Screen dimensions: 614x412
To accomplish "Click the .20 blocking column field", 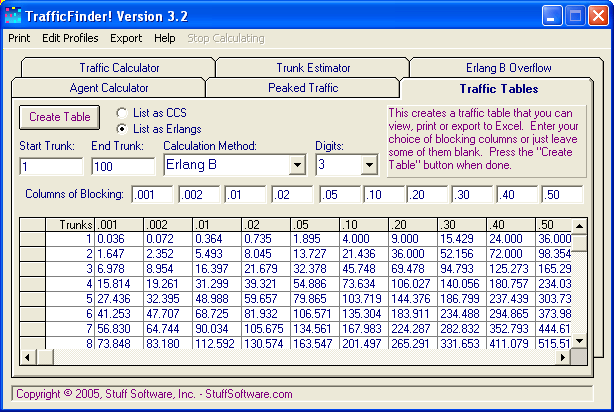I will pyautogui.click(x=427, y=195).
